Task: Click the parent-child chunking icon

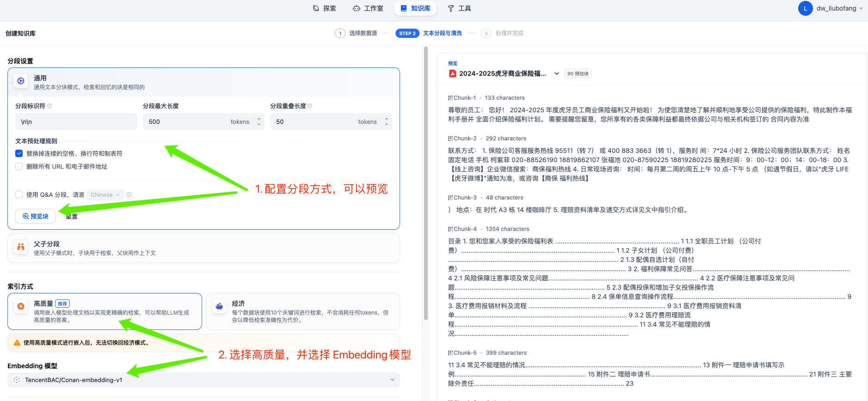Action: (x=21, y=247)
